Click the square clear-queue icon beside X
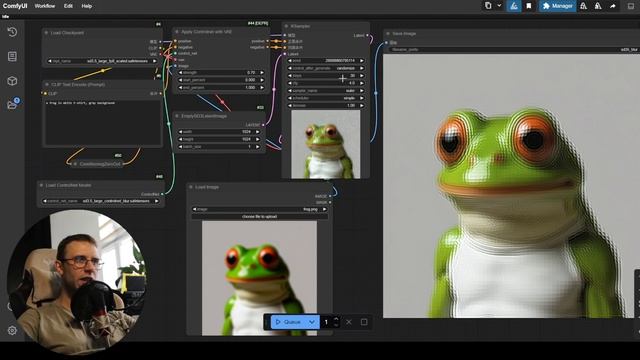 point(364,322)
